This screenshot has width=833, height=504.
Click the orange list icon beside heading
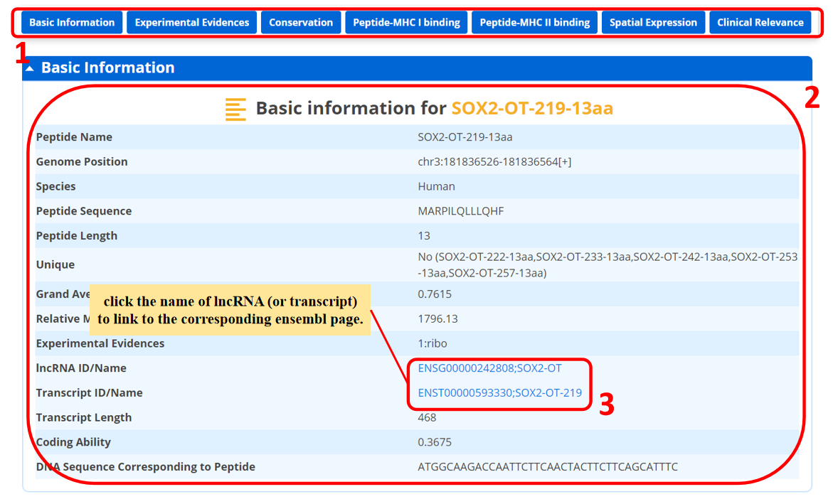coord(235,109)
